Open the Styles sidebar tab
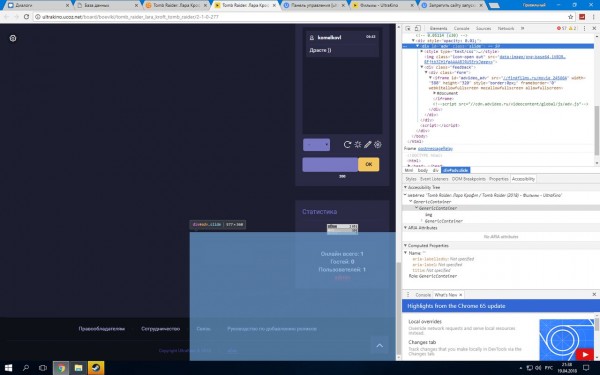This screenshot has height=375, width=600. point(411,179)
